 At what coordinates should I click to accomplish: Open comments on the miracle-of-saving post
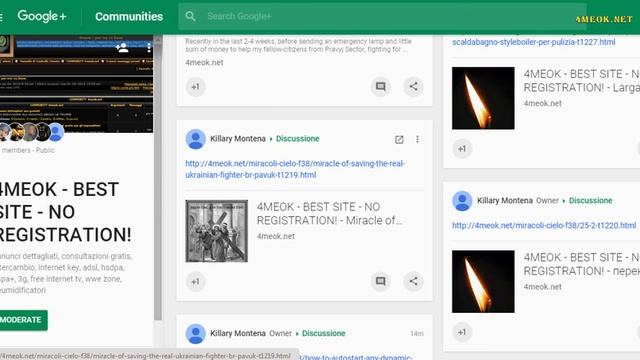pos(380,281)
